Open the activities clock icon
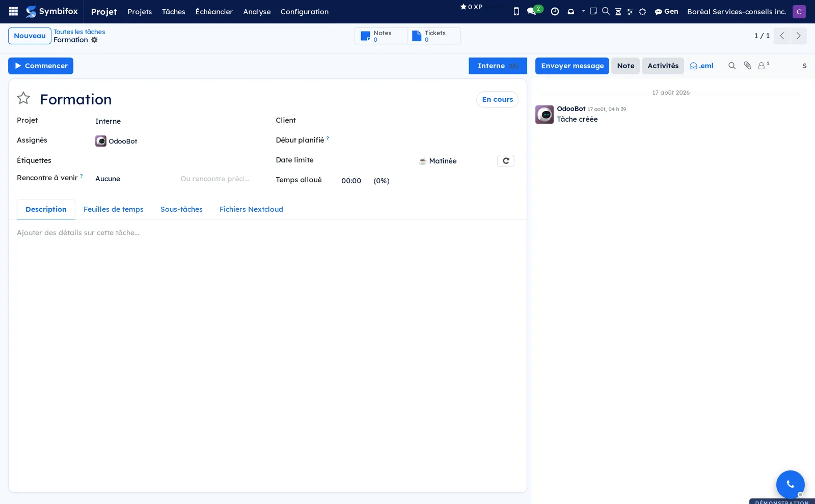The width and height of the screenshot is (815, 504). click(x=555, y=11)
